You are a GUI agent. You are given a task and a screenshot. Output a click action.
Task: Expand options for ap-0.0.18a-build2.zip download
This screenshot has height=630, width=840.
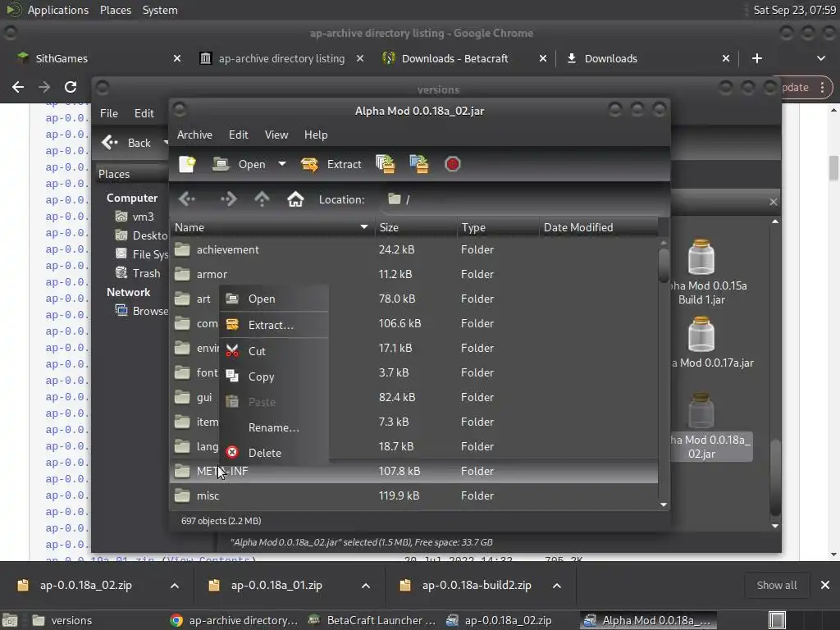coord(557,586)
